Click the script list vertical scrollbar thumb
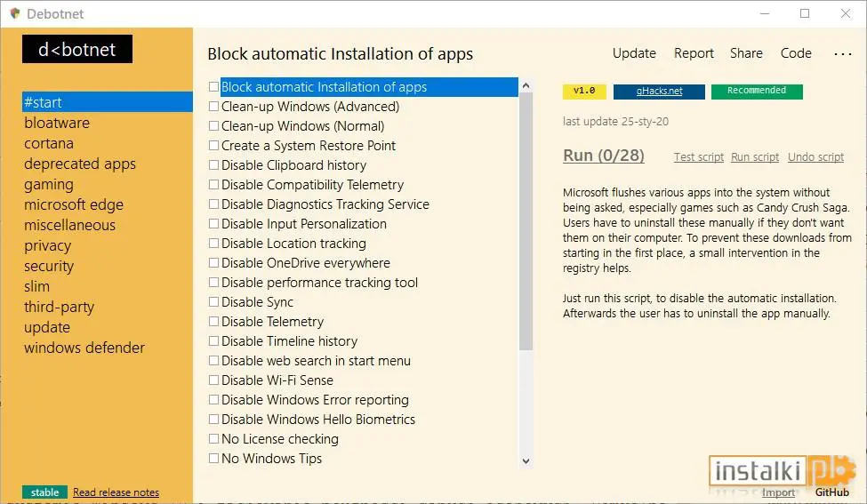867x504 pixels. 526,221
